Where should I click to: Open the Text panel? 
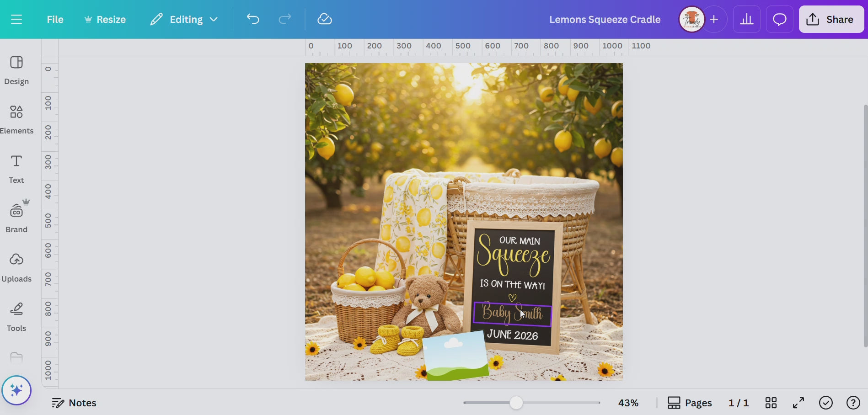16,169
